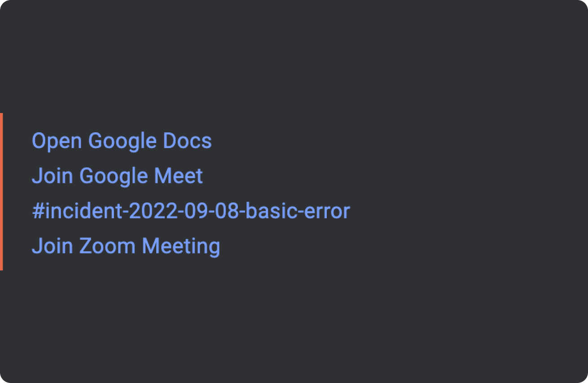Image resolution: width=588 pixels, height=383 pixels.
Task: Join the Google Meet call
Action: [x=117, y=176]
